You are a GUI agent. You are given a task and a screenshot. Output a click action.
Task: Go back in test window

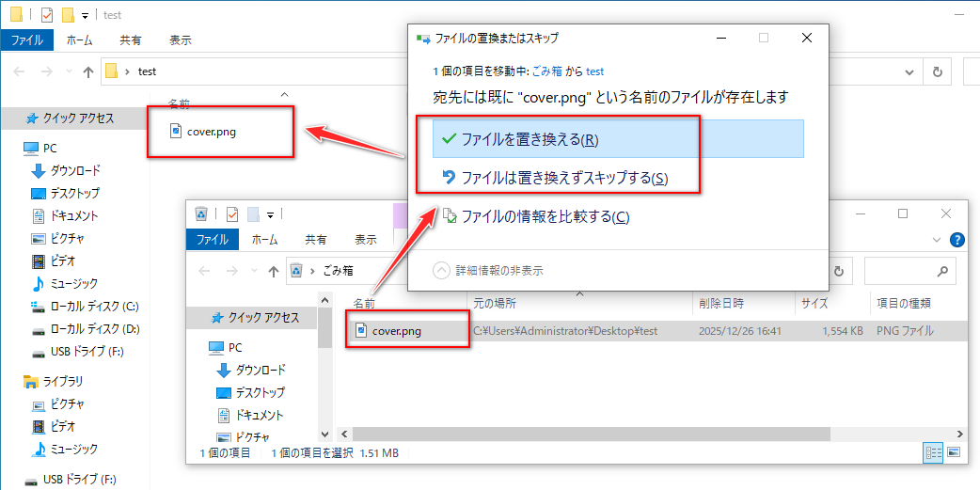pos(20,71)
